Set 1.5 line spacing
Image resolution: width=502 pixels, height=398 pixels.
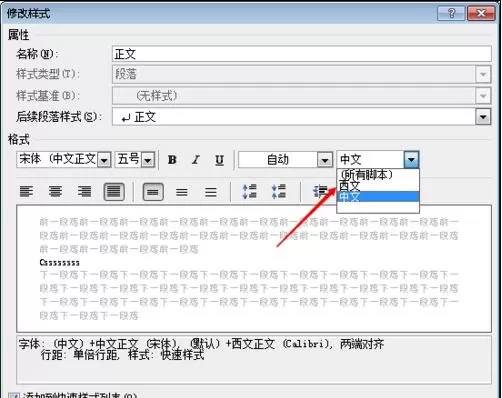[x=182, y=192]
